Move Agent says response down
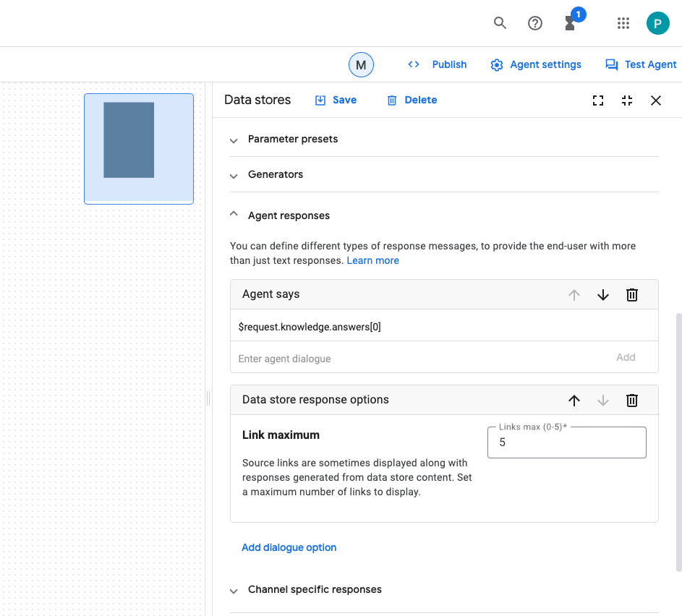The image size is (682, 616). 603,295
